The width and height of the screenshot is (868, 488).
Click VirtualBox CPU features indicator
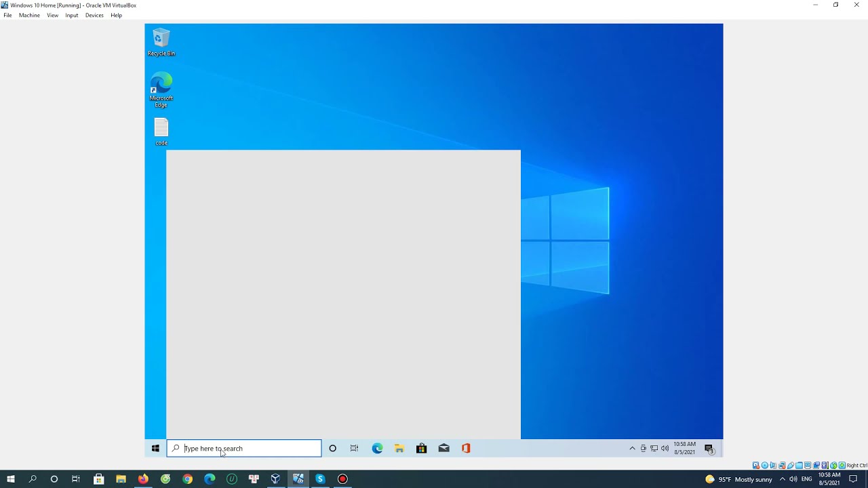click(x=825, y=465)
